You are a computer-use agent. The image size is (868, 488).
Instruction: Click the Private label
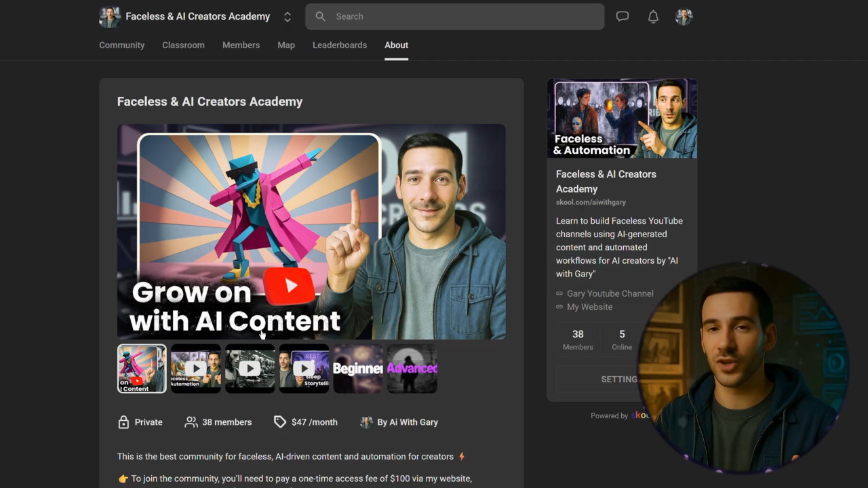coord(149,422)
